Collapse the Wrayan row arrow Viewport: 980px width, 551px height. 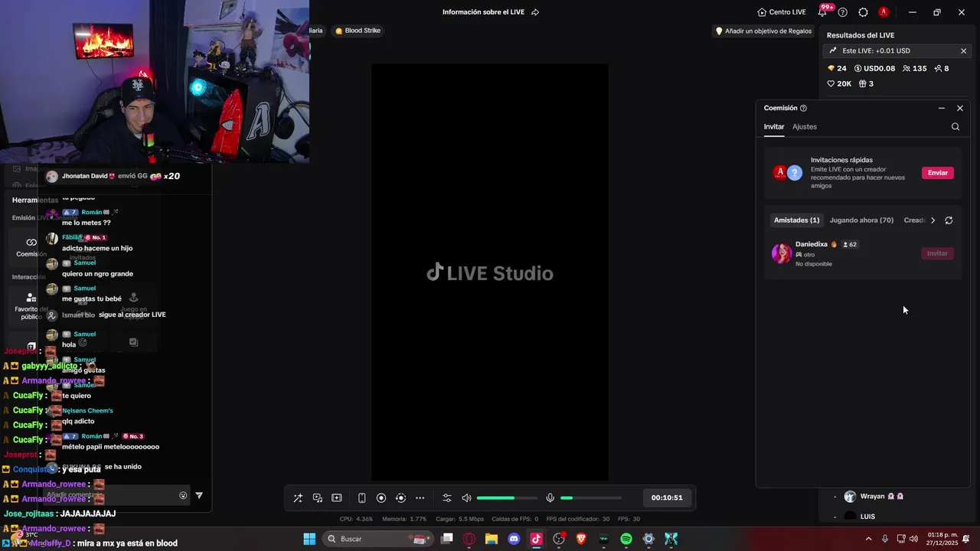[x=835, y=497]
